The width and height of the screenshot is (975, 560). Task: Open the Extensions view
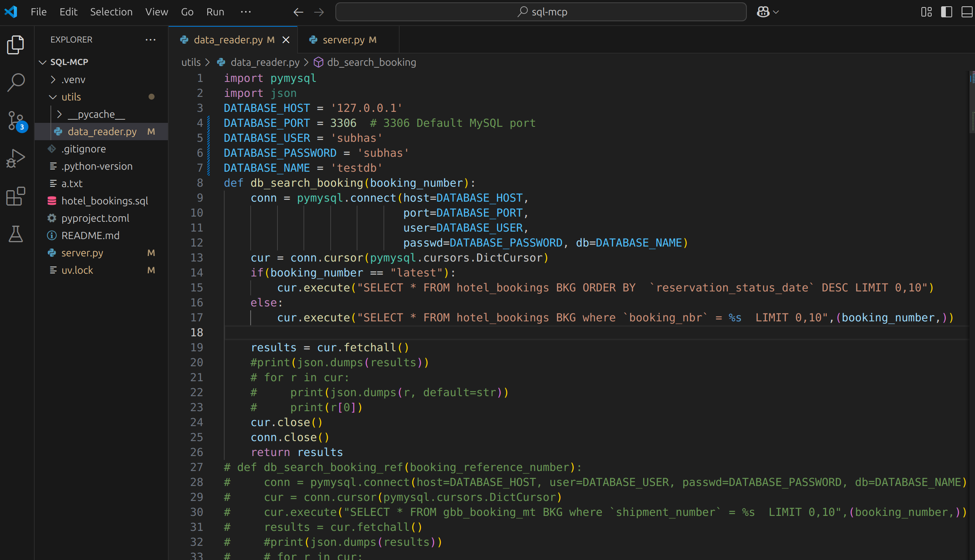16,196
